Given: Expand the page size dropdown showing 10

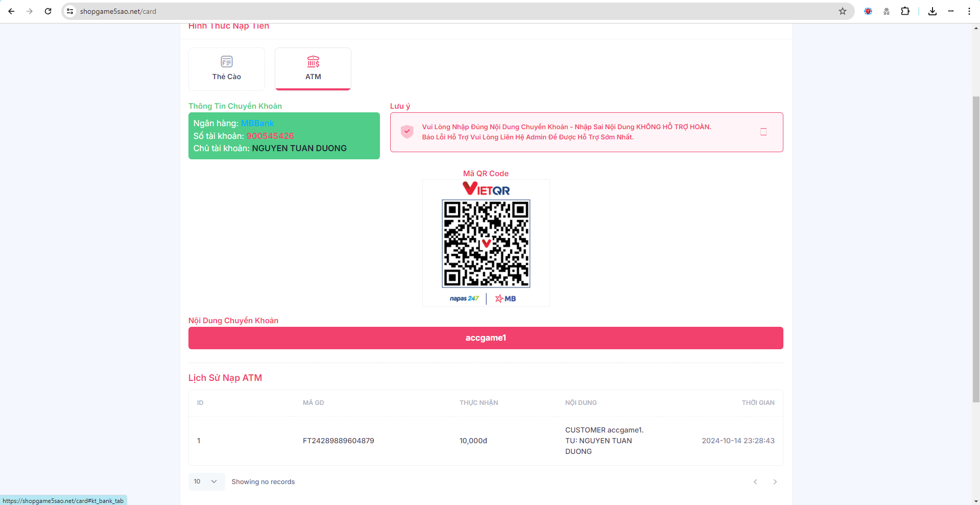Looking at the screenshot, I should pyautogui.click(x=206, y=482).
